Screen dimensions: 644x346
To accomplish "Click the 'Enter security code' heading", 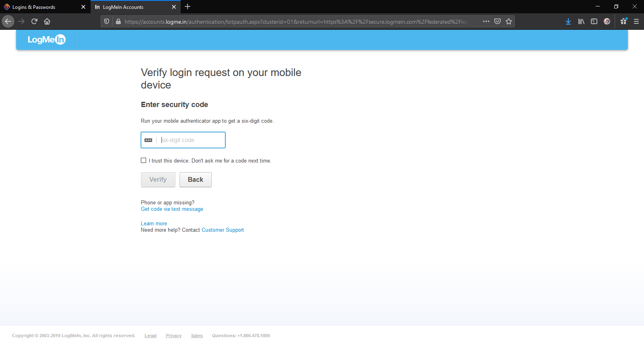I will 174,105.
